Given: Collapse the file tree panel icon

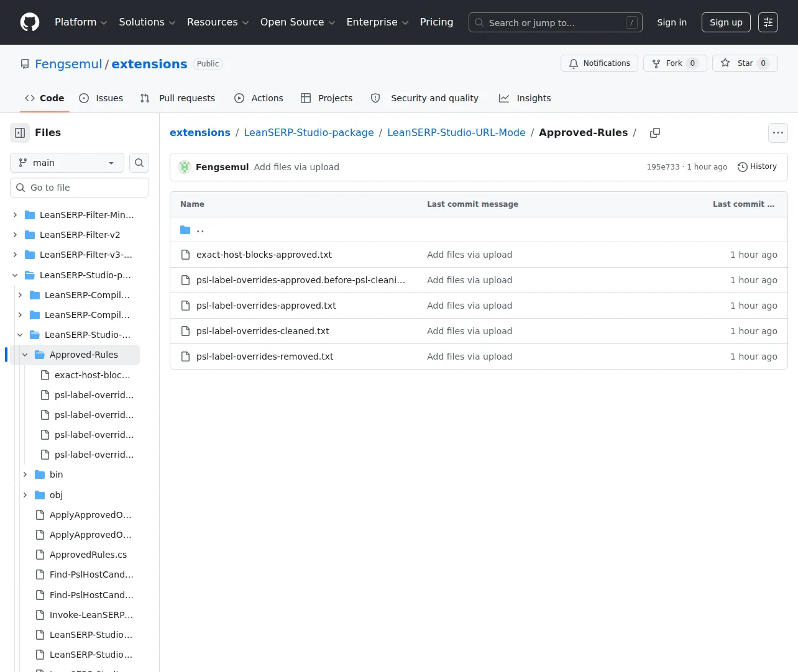Looking at the screenshot, I should [x=20, y=133].
